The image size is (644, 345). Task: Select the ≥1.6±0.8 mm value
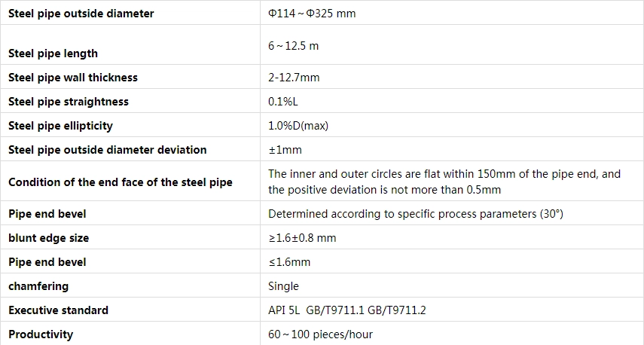(302, 238)
